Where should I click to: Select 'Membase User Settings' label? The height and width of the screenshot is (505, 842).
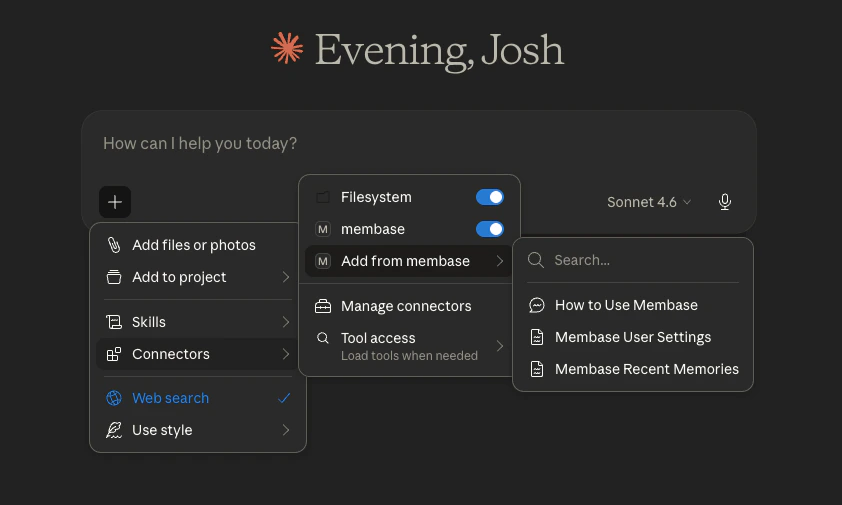pos(633,337)
